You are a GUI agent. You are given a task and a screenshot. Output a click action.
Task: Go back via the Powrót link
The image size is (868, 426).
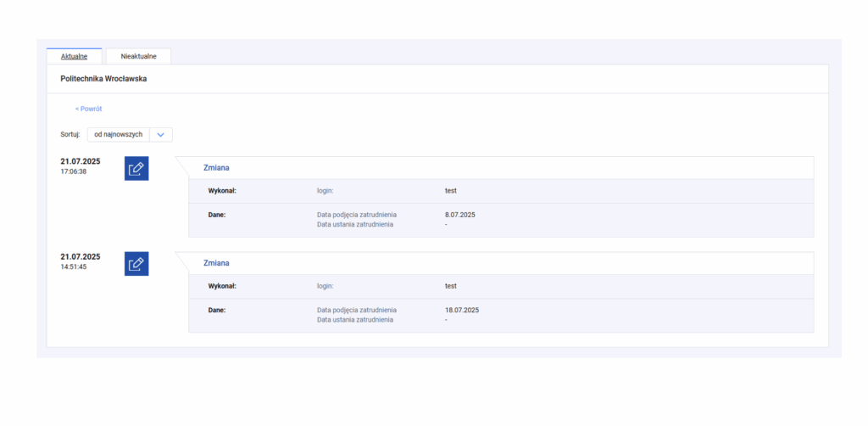click(88, 109)
